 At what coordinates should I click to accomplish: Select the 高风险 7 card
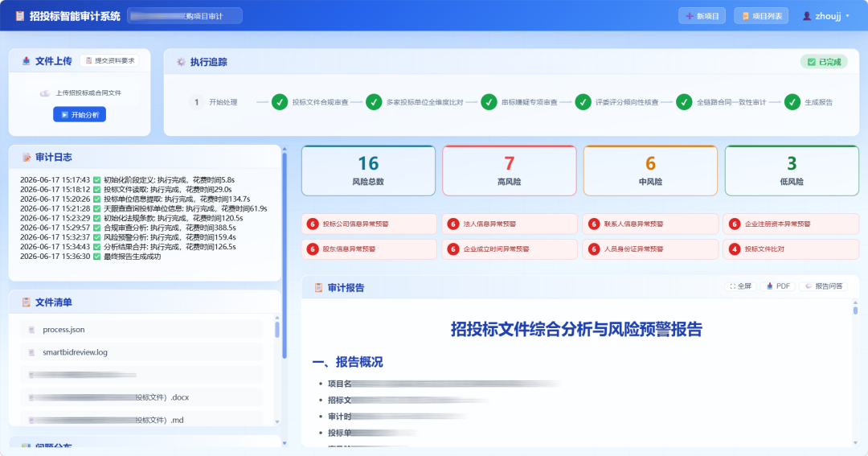(510, 170)
